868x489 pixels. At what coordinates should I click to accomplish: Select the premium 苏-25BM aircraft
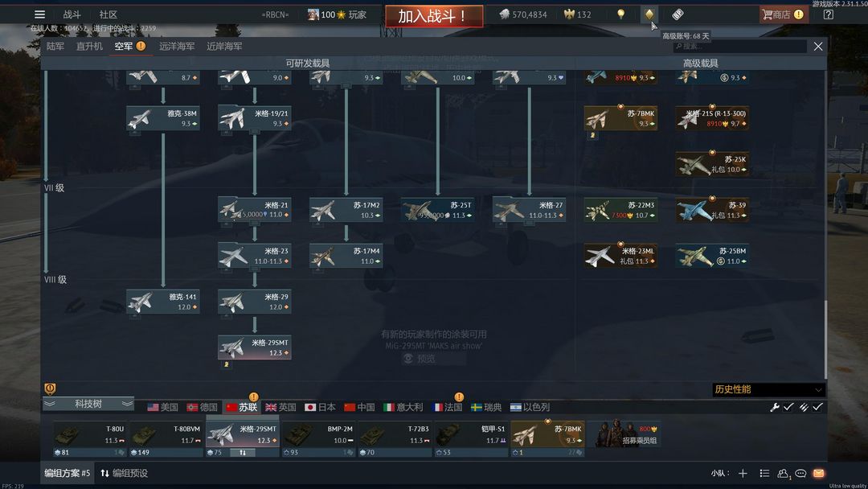point(712,256)
